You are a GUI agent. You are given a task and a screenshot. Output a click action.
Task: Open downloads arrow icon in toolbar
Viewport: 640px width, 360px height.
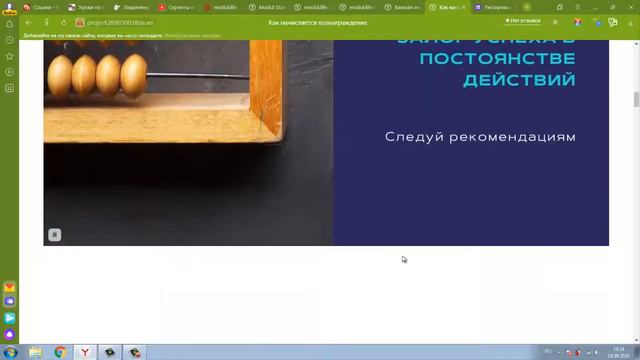coord(631,23)
